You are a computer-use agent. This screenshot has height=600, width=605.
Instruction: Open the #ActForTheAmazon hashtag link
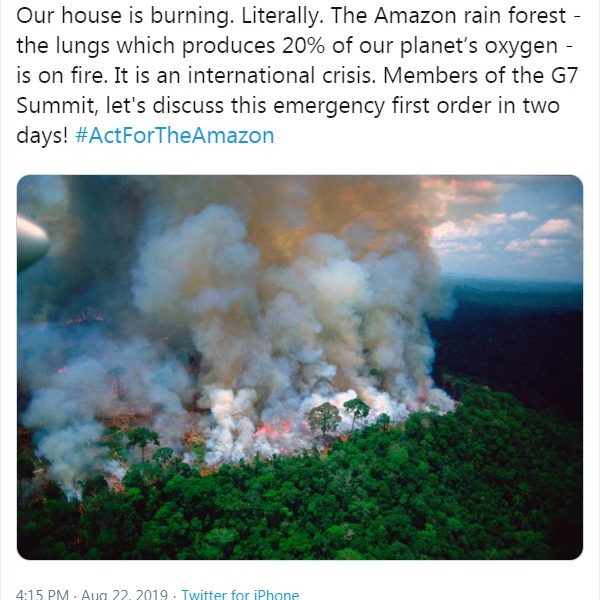[x=174, y=136]
